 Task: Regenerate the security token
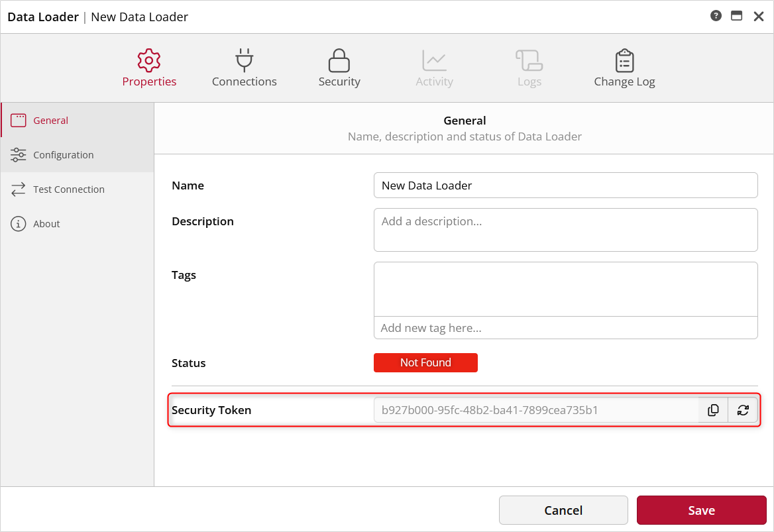coord(743,410)
